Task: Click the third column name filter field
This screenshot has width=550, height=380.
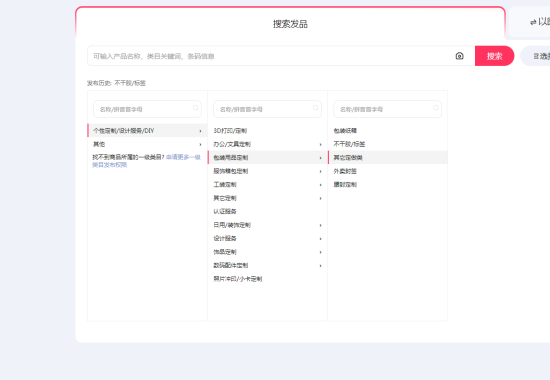Action: pos(387,109)
